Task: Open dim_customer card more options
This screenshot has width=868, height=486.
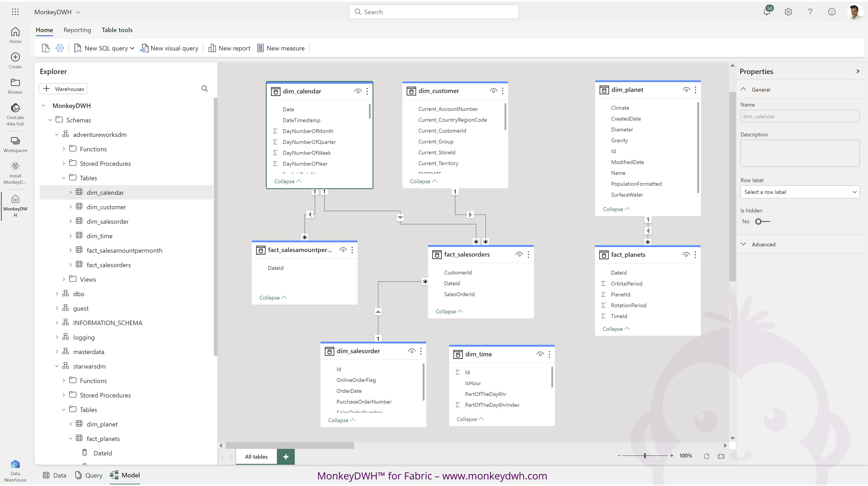Action: coord(503,91)
